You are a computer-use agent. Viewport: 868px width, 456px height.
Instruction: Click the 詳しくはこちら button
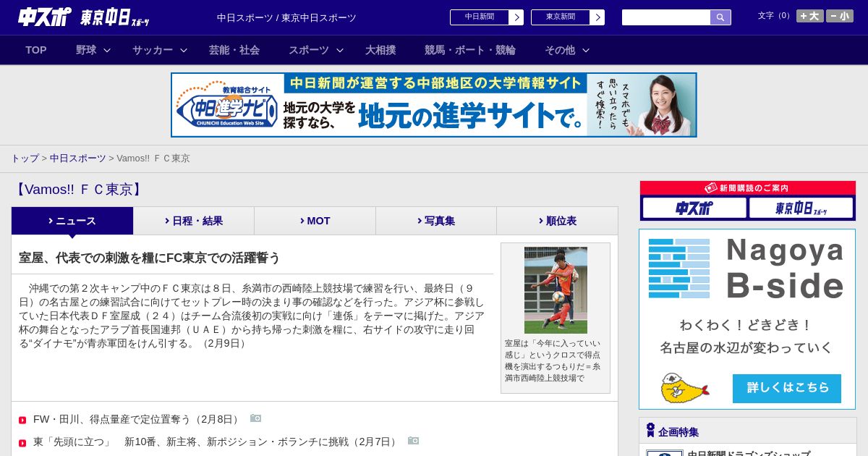787,388
